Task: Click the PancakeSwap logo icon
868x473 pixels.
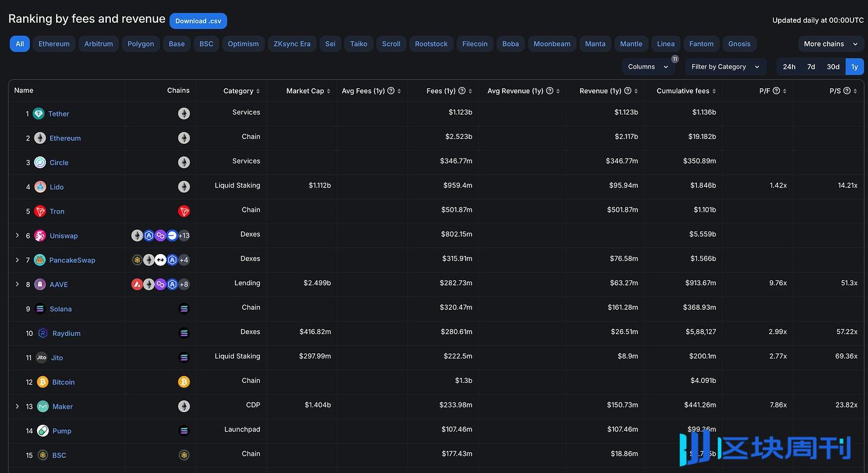Action: [40, 260]
